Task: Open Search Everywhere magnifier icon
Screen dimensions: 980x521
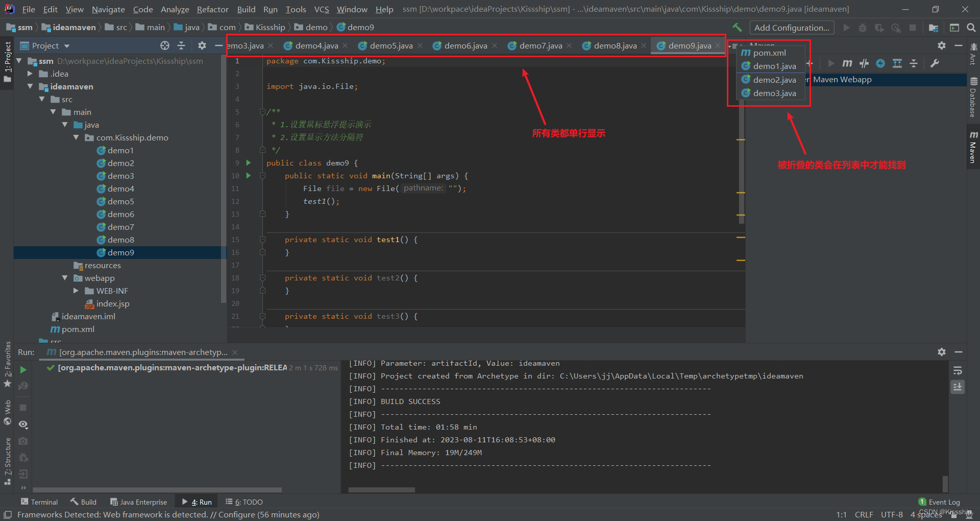Action: 971,28
